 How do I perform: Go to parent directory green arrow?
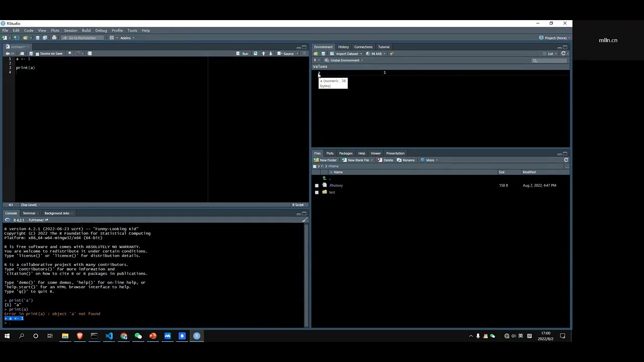[325, 178]
